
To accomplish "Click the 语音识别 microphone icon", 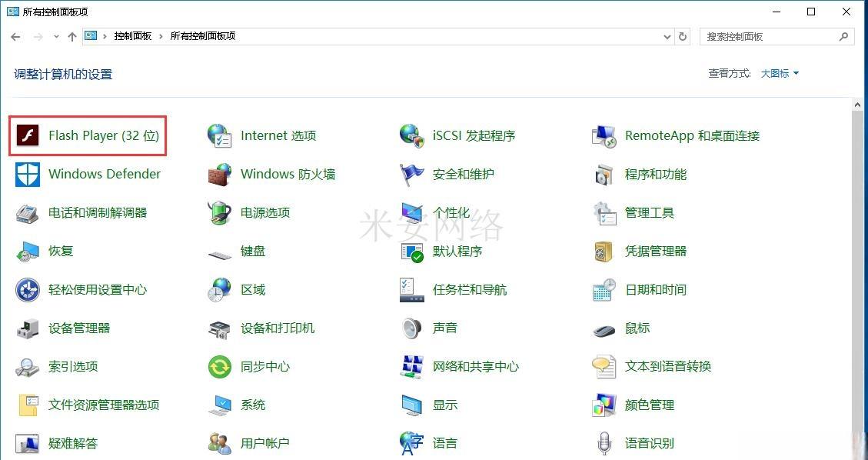I will pyautogui.click(x=604, y=443).
